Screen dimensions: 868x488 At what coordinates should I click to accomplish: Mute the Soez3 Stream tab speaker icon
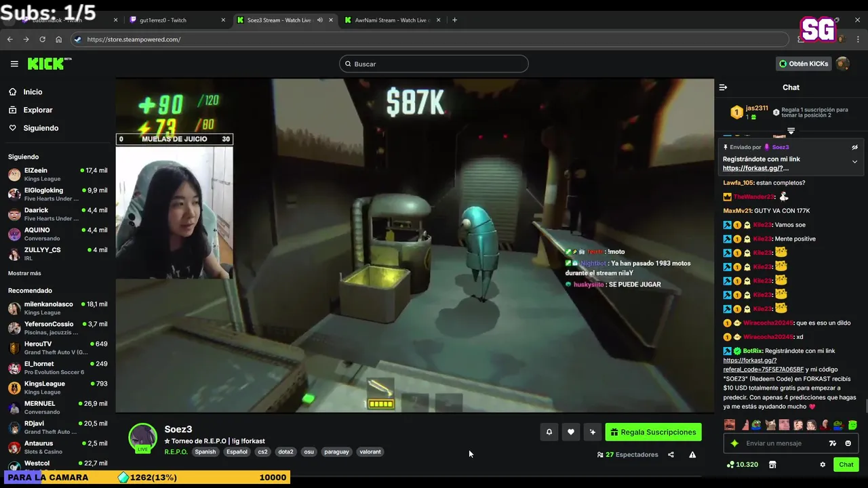[x=320, y=20]
